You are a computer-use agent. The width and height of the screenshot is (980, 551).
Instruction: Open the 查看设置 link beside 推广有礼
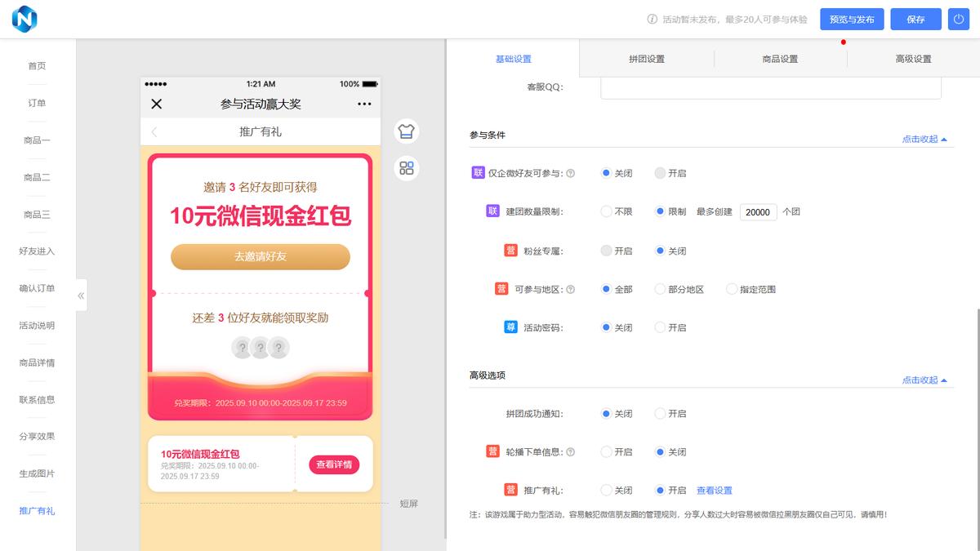tap(714, 491)
